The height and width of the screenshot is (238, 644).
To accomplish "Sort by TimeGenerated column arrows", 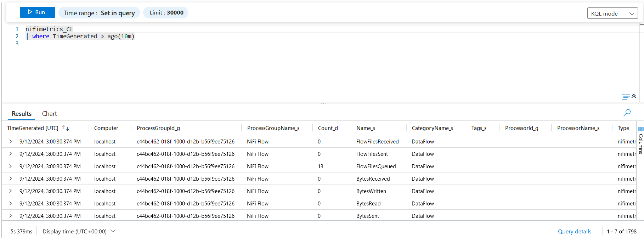I will click(66, 128).
